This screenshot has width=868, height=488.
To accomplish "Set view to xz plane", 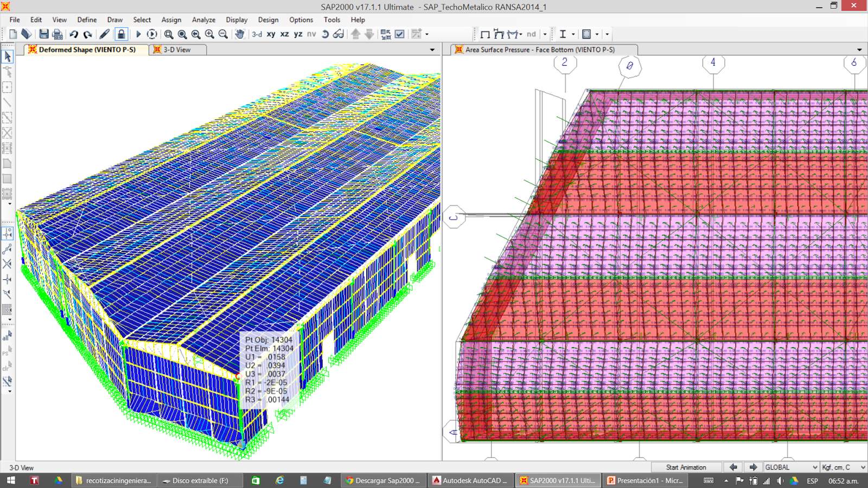I will [x=284, y=34].
